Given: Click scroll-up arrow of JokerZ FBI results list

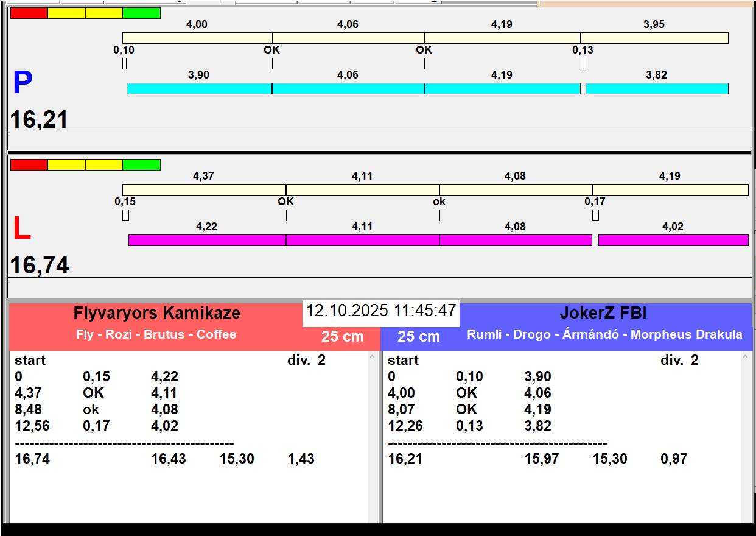Looking at the screenshot, I should [x=746, y=358].
